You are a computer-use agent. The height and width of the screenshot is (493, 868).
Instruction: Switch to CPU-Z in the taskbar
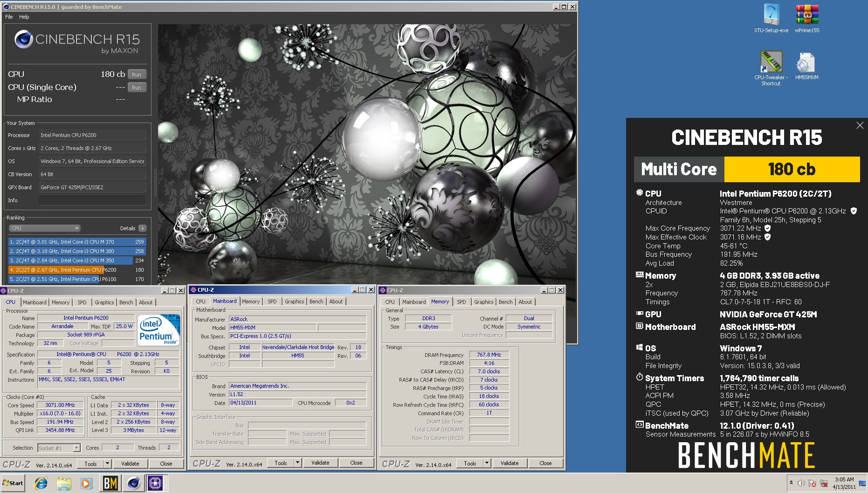(x=155, y=483)
